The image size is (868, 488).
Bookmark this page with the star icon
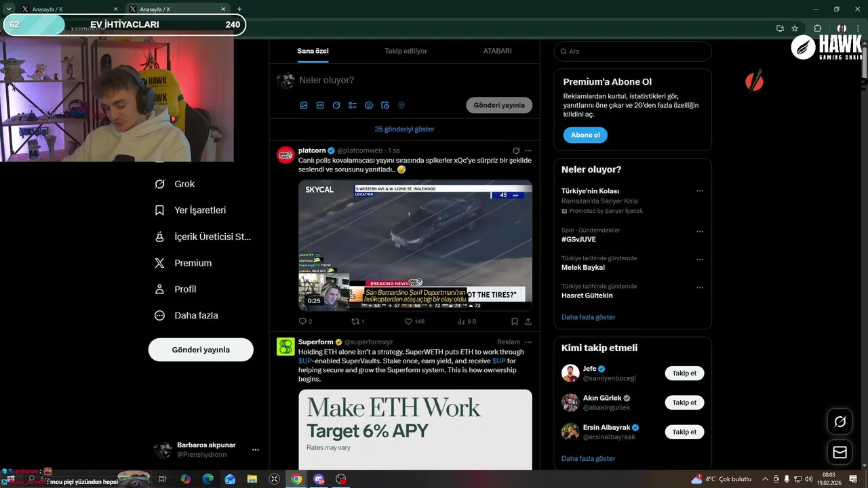795,28
